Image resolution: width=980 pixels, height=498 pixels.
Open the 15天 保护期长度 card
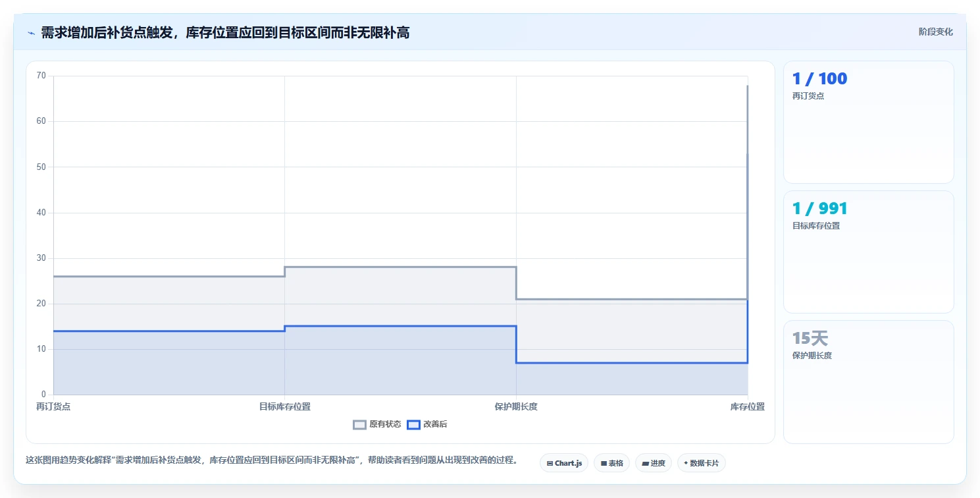pyautogui.click(x=868, y=382)
